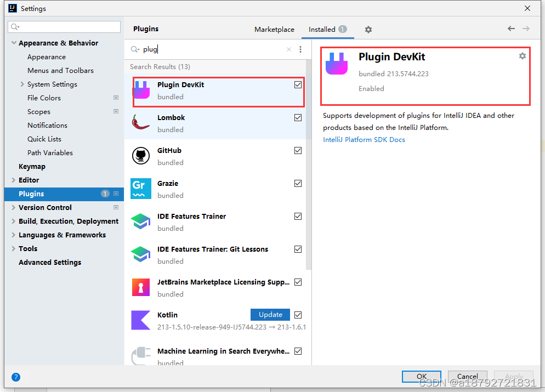
Task: Click the Scopes project-level icon
Action: tap(116, 111)
